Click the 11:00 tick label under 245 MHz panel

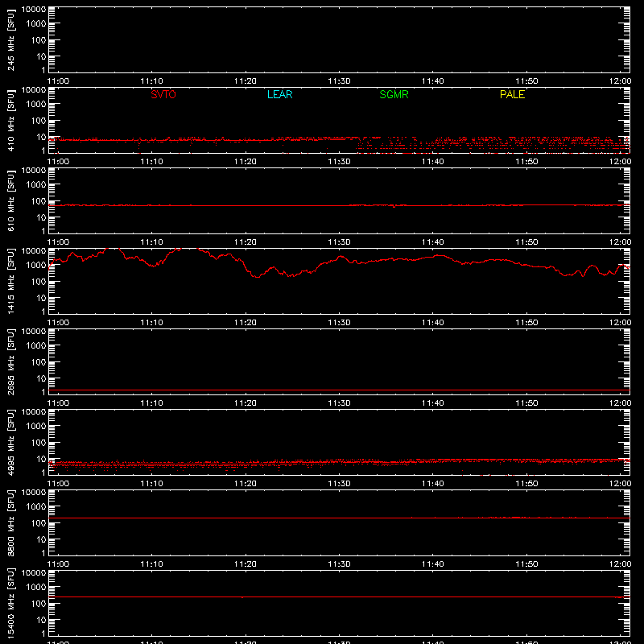(x=58, y=81)
